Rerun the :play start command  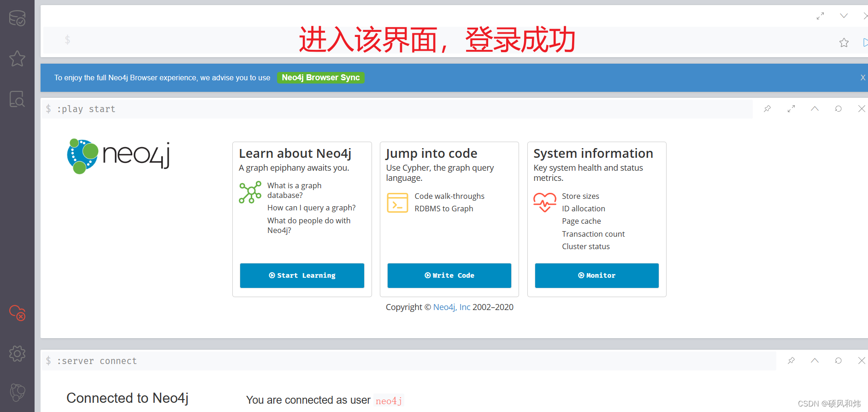838,109
